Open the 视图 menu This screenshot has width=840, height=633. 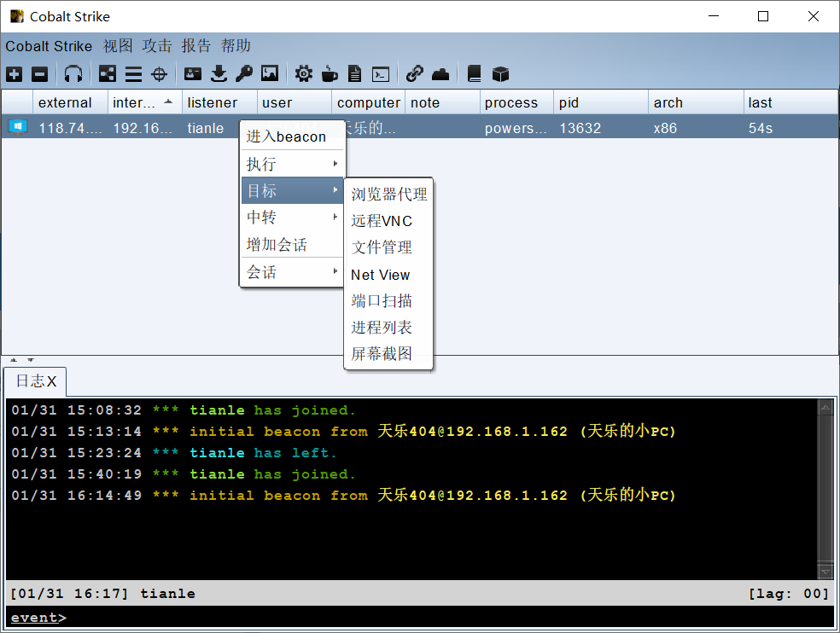pyautogui.click(x=118, y=46)
